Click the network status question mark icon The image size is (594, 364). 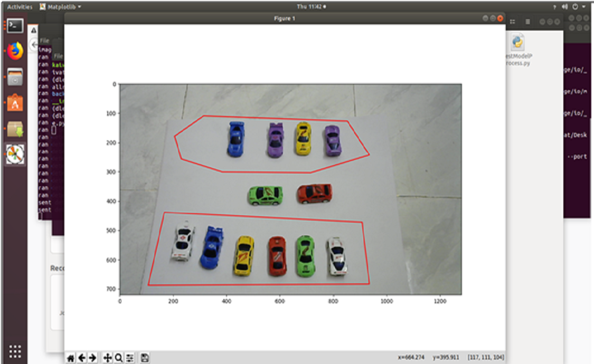(554, 7)
